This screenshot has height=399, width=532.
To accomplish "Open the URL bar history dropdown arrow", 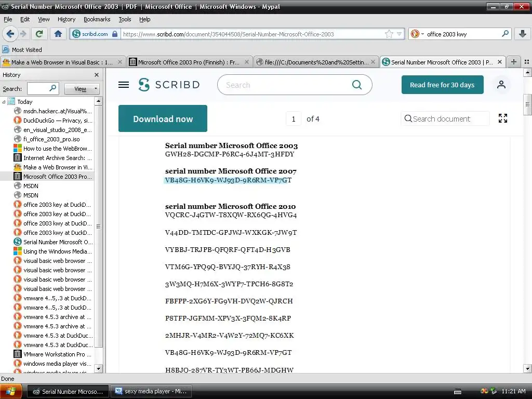I will 399,34.
